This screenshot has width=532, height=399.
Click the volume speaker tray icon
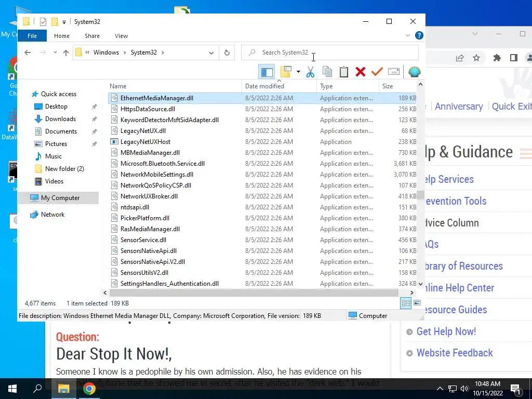point(464,389)
